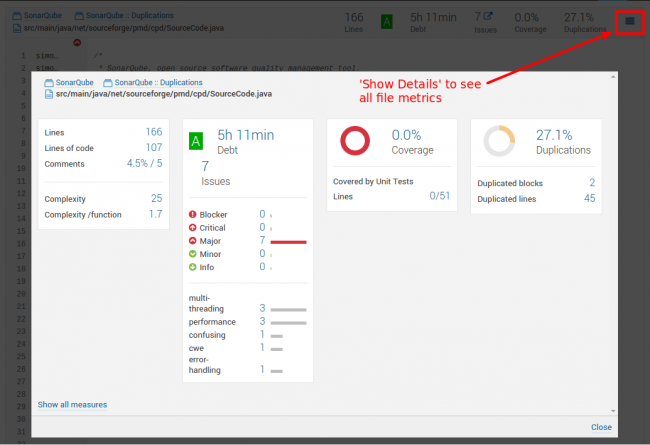Viewport: 650px width, 445px height.
Task: Click the red Major issues bar
Action: pos(289,242)
